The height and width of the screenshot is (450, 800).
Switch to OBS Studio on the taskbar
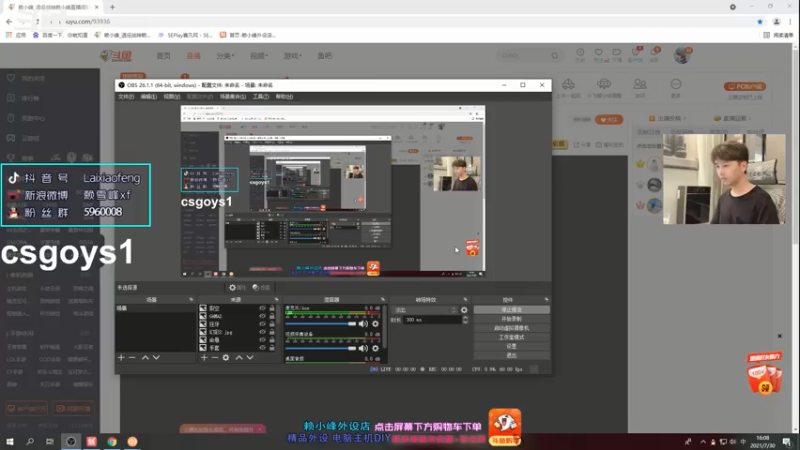pyautogui.click(x=71, y=441)
